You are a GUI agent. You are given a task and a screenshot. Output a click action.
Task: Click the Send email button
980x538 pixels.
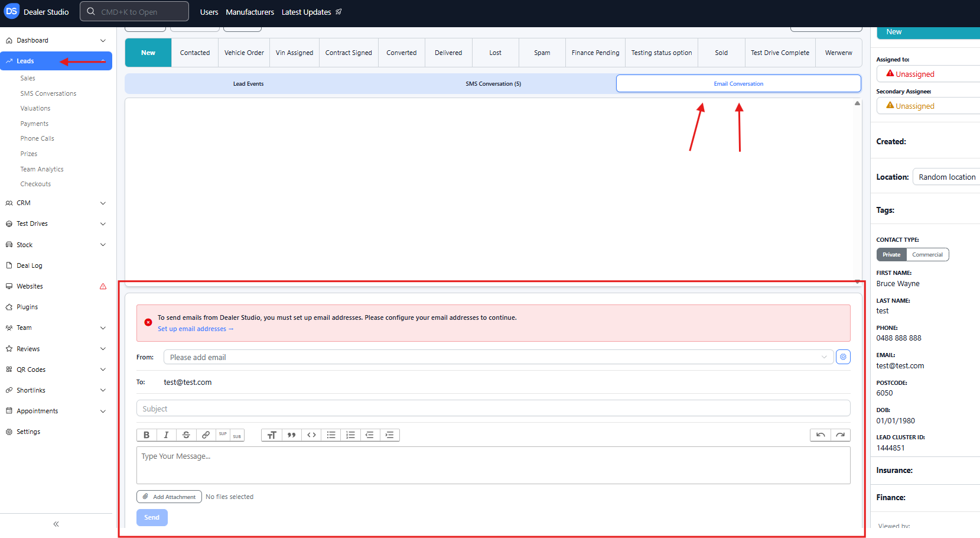(x=152, y=517)
